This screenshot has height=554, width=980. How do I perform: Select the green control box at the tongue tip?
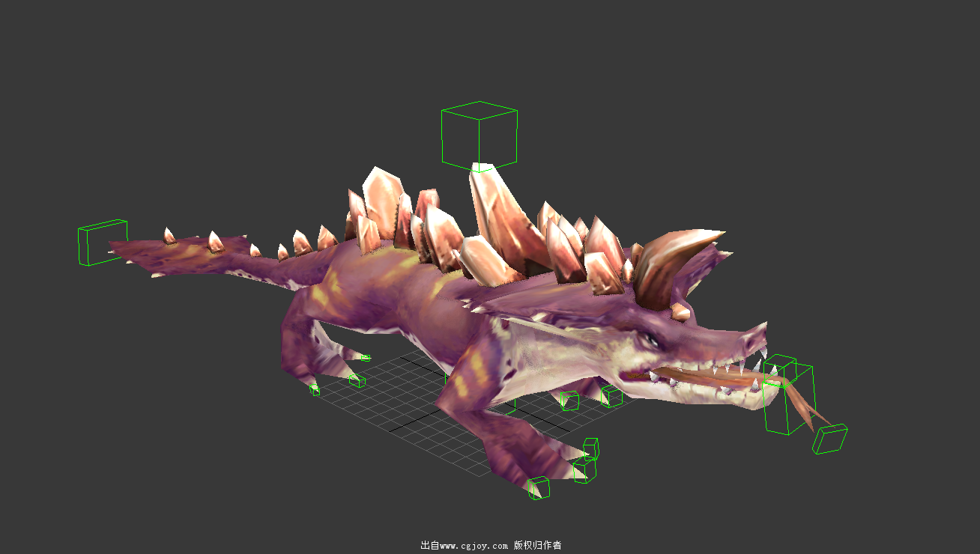pyautogui.click(x=830, y=439)
